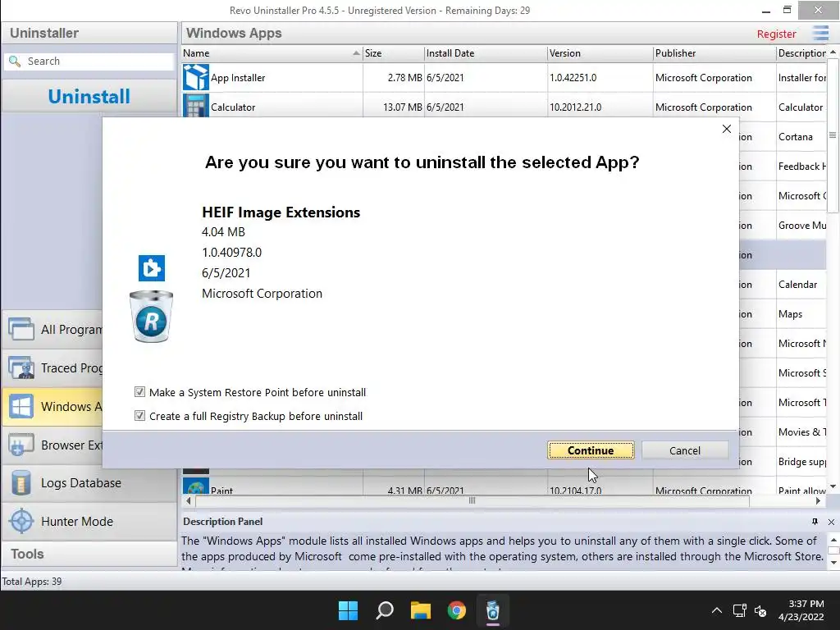This screenshot has height=630, width=840.
Task: Click Revo Uninstaller taskbar icon
Action: [493, 610]
